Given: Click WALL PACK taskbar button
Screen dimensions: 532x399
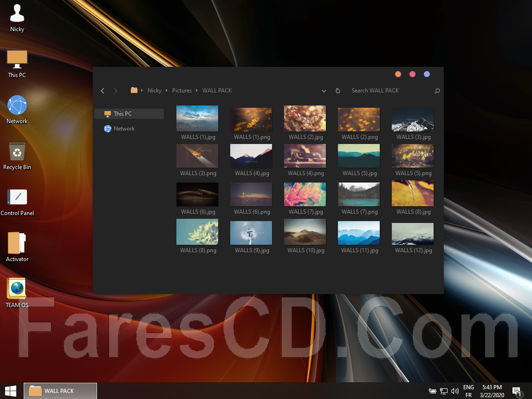Looking at the screenshot, I should [60, 391].
